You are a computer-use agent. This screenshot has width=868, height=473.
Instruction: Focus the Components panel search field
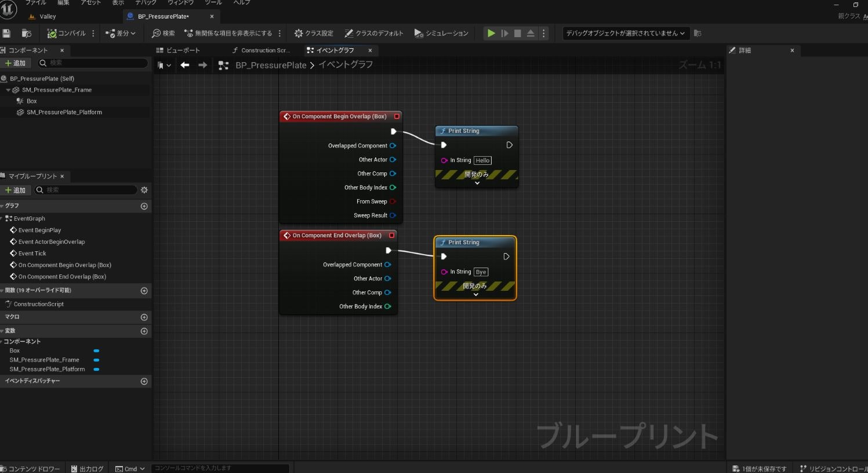tap(93, 63)
